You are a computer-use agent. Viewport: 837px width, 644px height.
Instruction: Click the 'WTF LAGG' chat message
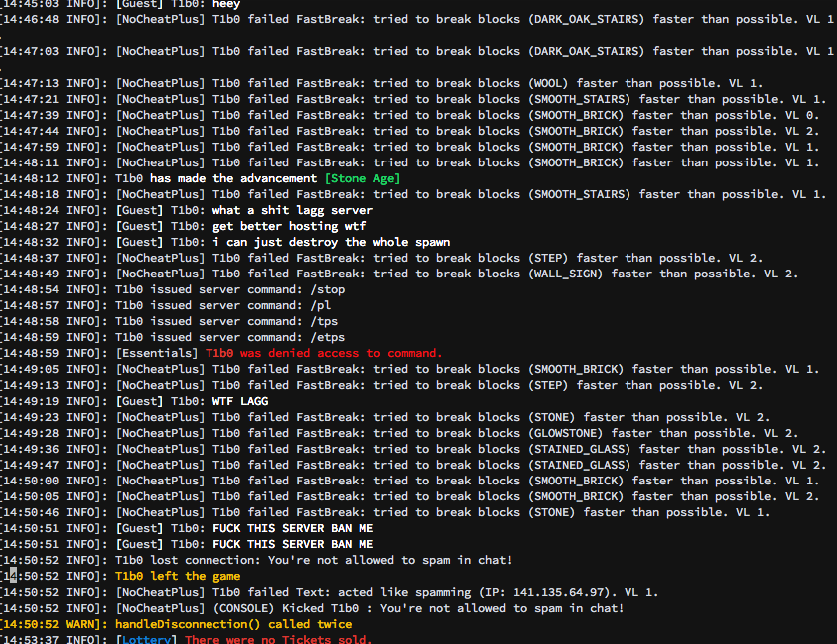[240, 401]
